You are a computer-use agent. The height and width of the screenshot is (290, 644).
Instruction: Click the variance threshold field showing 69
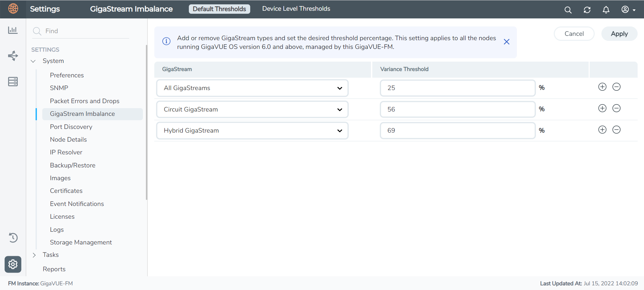tap(457, 131)
